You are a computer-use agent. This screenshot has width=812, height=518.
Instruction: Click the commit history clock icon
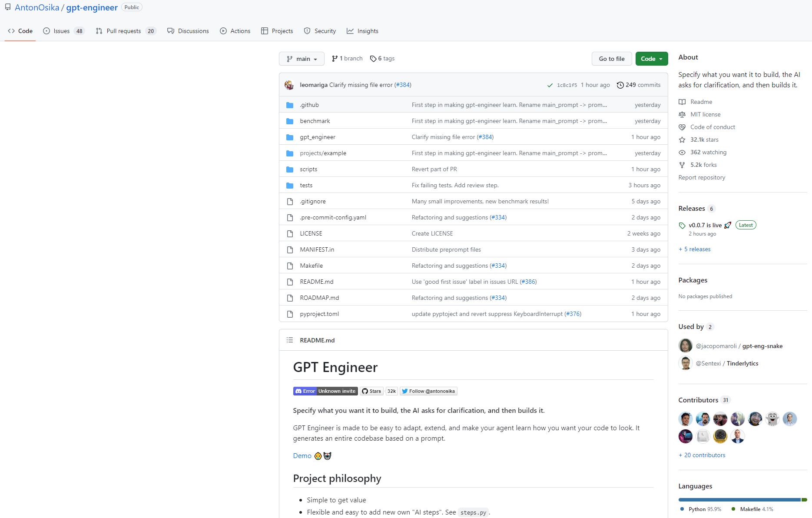pyautogui.click(x=620, y=85)
